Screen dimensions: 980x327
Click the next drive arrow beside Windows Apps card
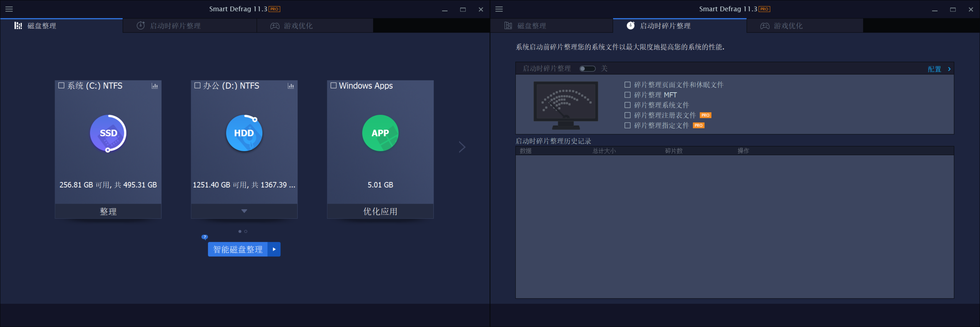click(x=462, y=147)
